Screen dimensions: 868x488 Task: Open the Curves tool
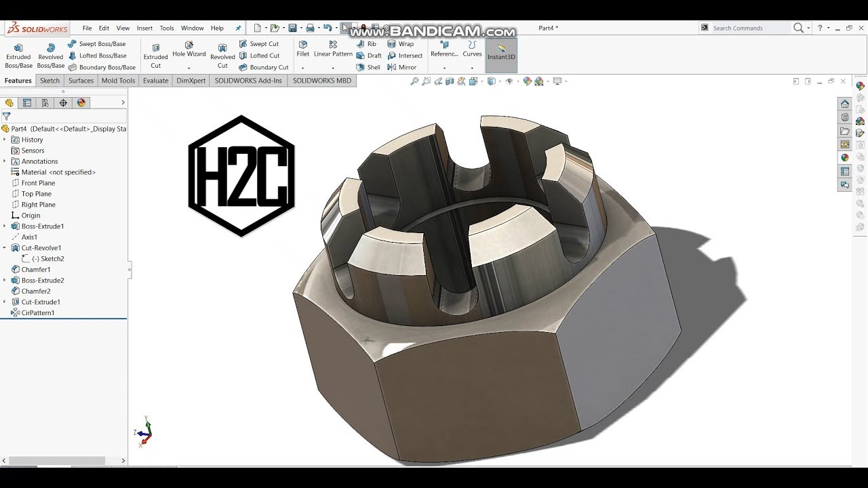pos(472,49)
